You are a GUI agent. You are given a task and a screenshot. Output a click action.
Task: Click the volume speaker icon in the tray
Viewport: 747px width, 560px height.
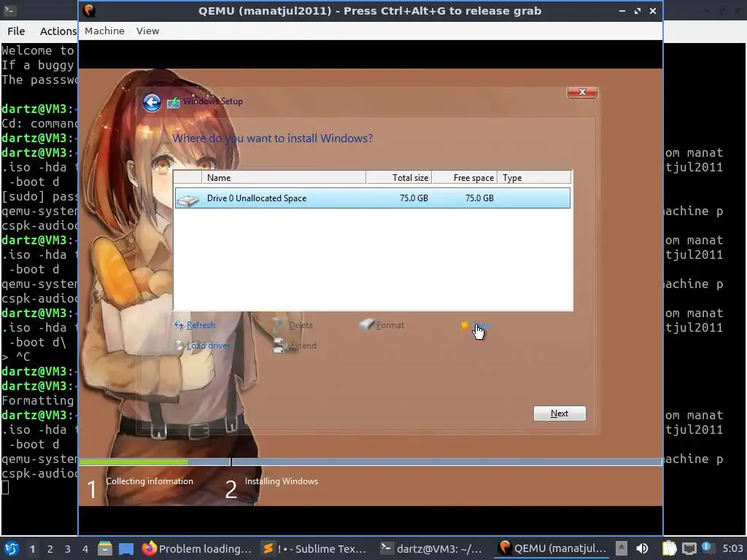point(642,548)
